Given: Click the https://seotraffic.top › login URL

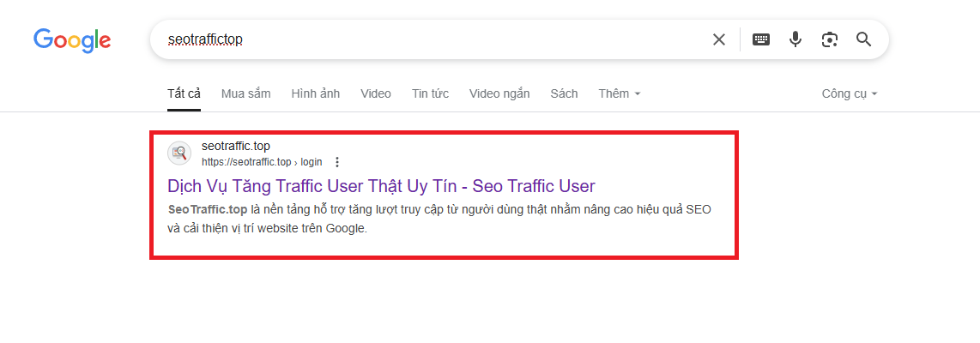Looking at the screenshot, I should pos(262,162).
